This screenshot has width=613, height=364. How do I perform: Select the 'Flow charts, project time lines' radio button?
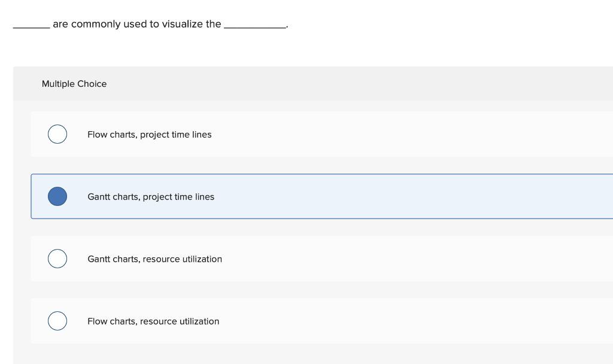(57, 134)
